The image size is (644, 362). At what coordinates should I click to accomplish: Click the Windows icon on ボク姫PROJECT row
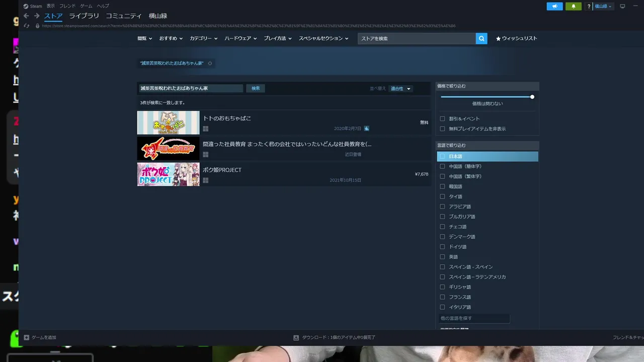(206, 180)
